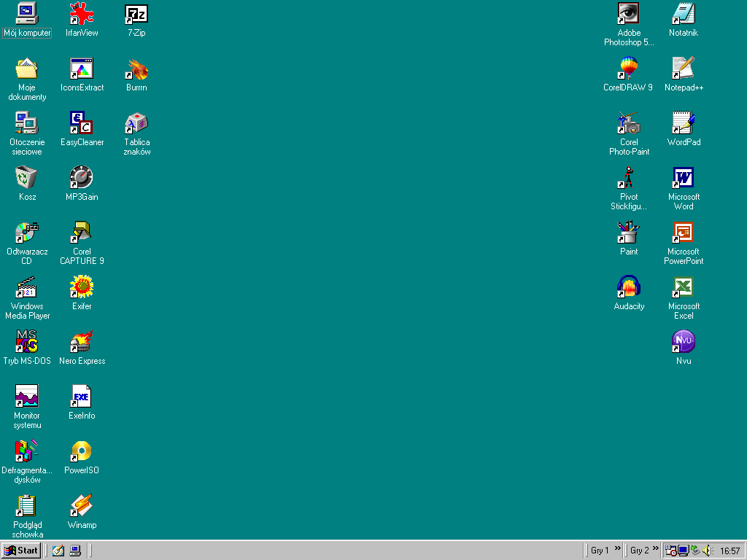
Task: Select the CorelDRAW 9 balloon icon
Action: coord(628,69)
